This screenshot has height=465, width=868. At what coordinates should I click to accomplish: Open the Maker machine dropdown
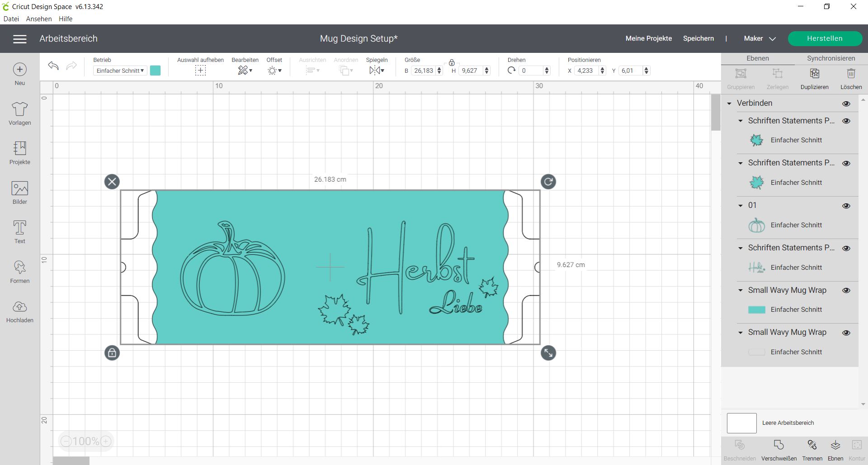pos(759,38)
